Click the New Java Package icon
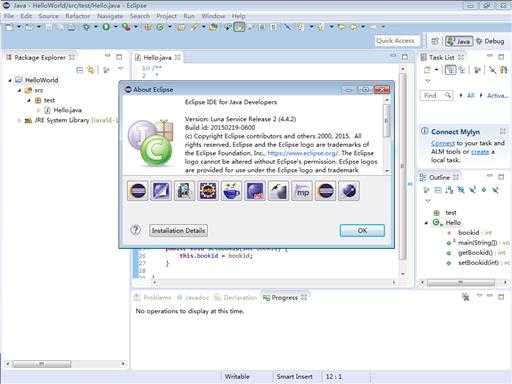This screenshot has height=384, width=512. 148,27
